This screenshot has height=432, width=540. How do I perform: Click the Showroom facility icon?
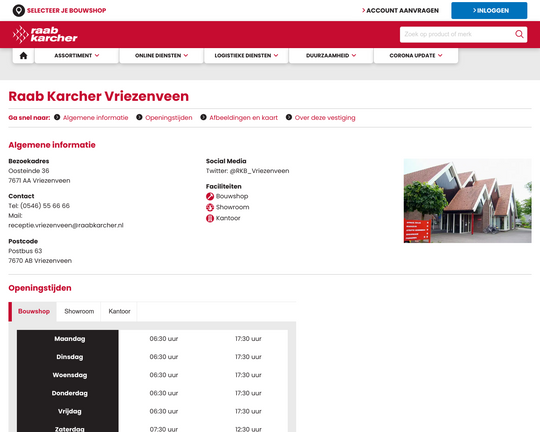click(210, 207)
